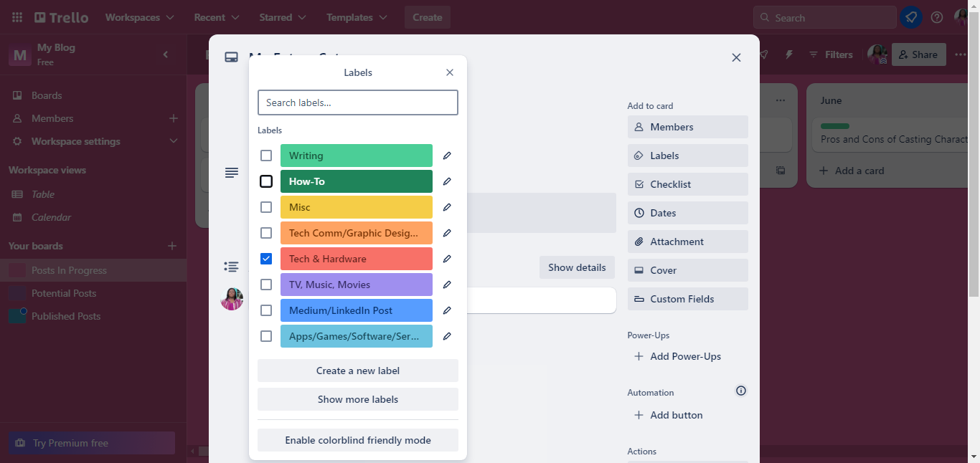
Task: Click the automation info icon
Action: (741, 391)
